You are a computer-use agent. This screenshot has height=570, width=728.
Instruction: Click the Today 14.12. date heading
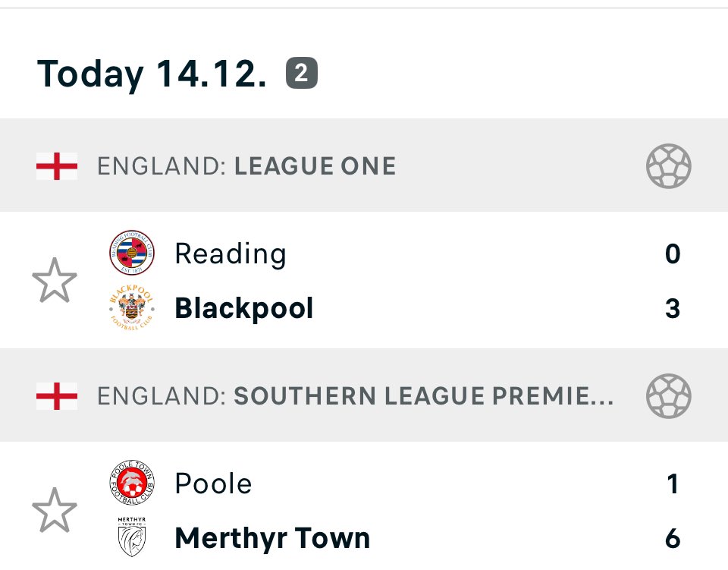[x=152, y=74]
